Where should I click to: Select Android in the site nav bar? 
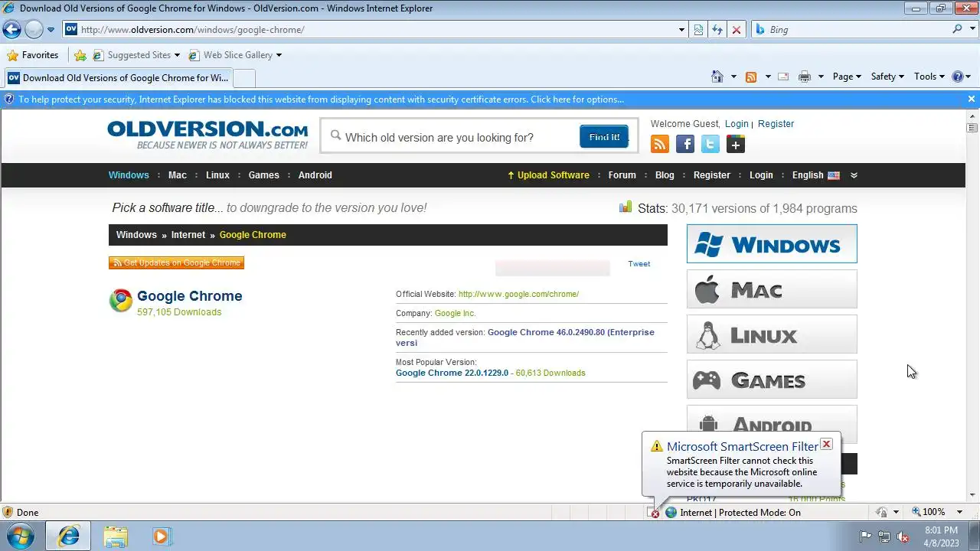point(315,175)
